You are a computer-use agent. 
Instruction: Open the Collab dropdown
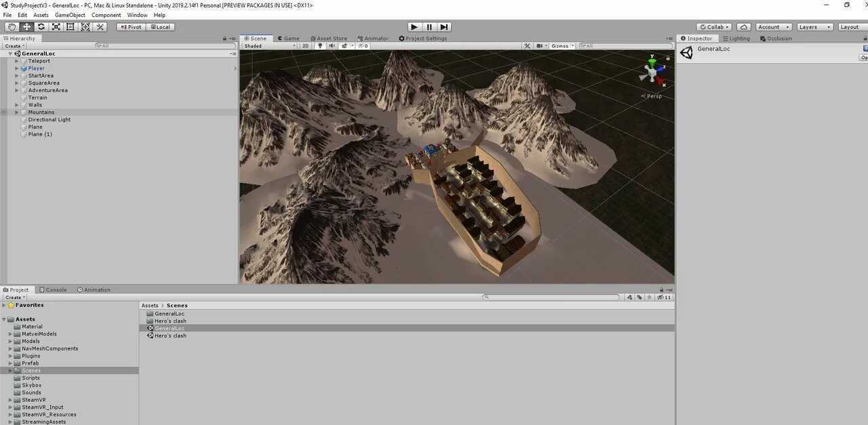[715, 27]
